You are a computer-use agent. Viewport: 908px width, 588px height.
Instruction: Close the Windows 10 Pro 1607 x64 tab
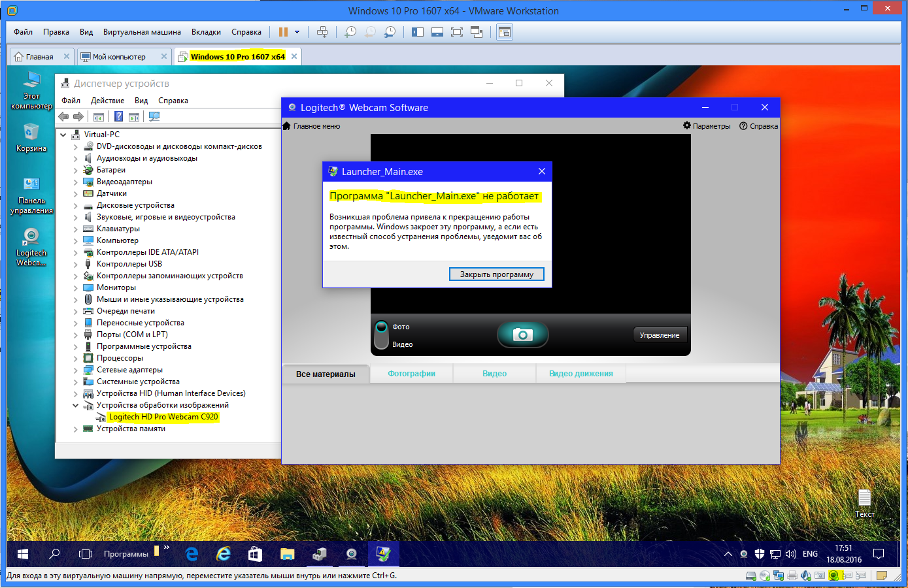tap(294, 56)
